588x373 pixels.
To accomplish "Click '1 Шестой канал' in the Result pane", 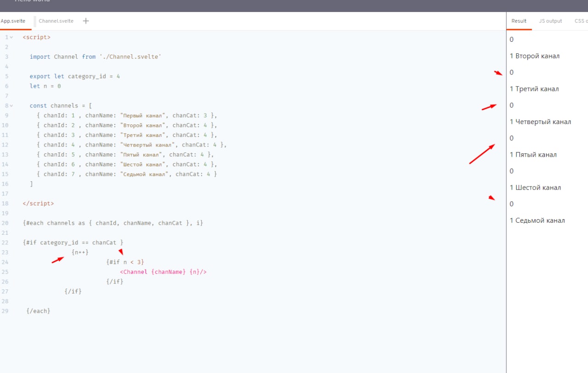I will point(535,187).
